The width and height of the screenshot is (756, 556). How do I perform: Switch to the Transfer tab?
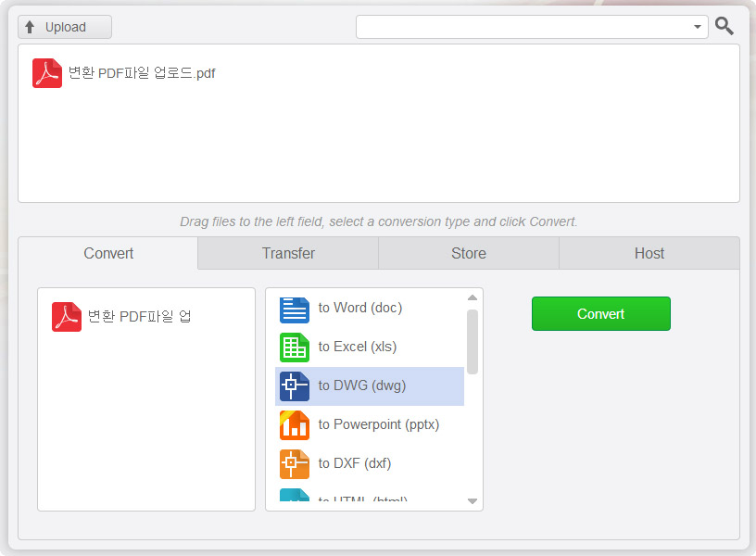click(x=288, y=254)
